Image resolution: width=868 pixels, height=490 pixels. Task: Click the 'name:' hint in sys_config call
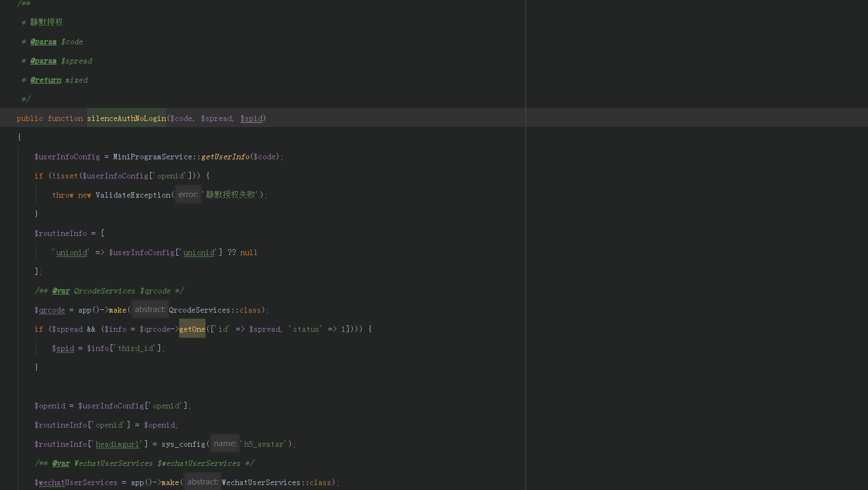225,443
